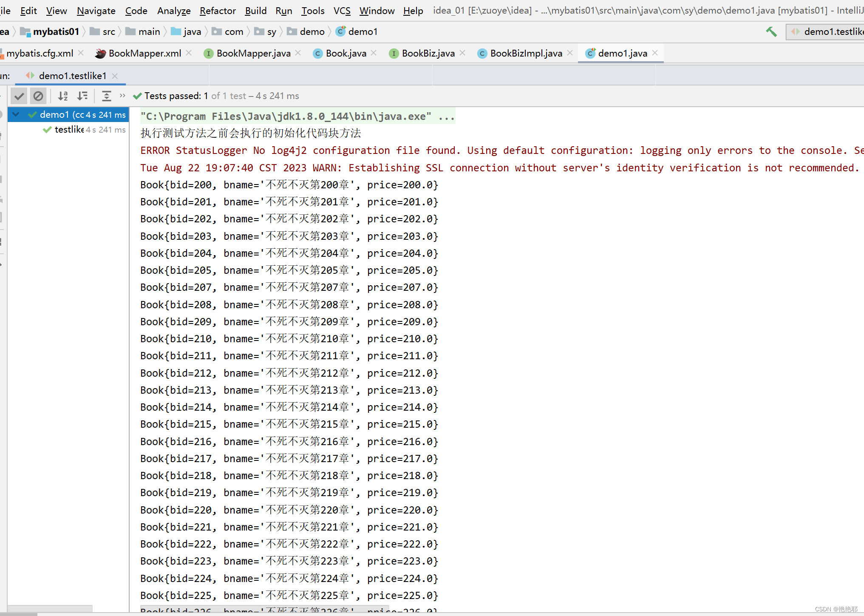Image resolution: width=864 pixels, height=616 pixels.
Task: Close the demo1.testlike1 run tab
Action: (115, 76)
